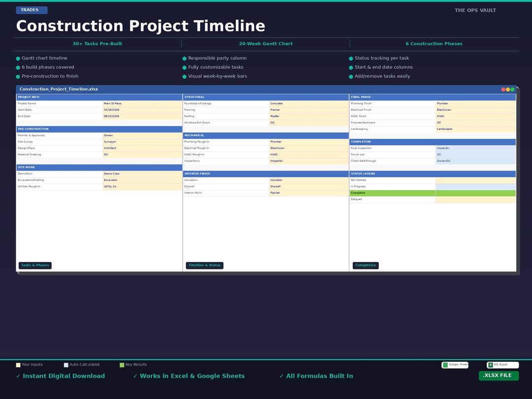This screenshot has width=532, height=399.
Task: Select the Excavator cell for Excavation/Grading
Action: pyautogui.click(x=142, y=180)
